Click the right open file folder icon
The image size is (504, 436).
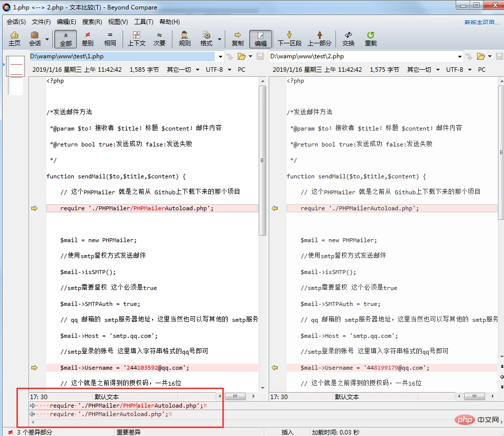481,56
